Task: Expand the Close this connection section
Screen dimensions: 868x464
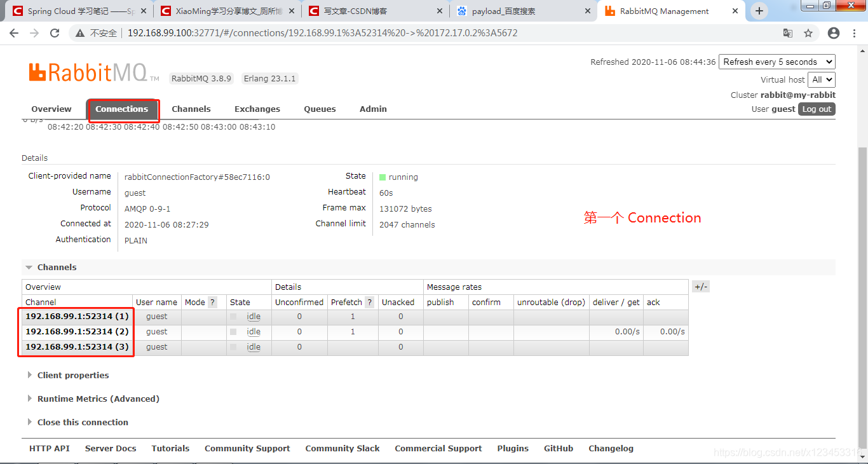Action: [78, 422]
